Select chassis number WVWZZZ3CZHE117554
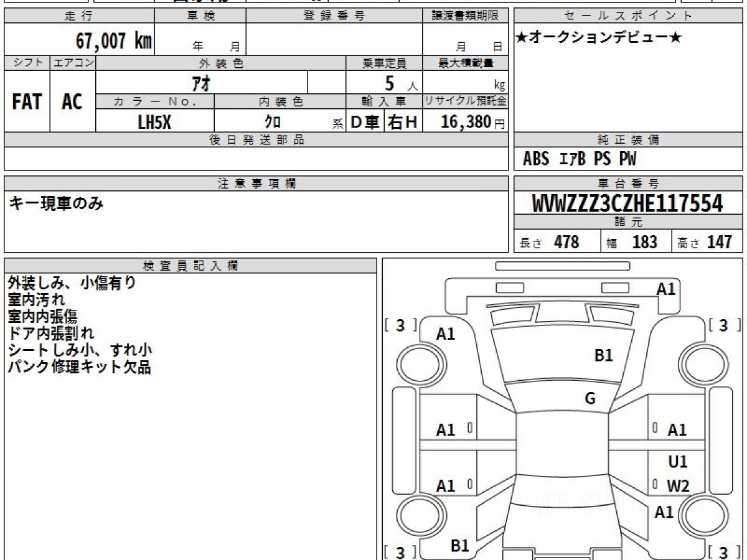 click(627, 203)
